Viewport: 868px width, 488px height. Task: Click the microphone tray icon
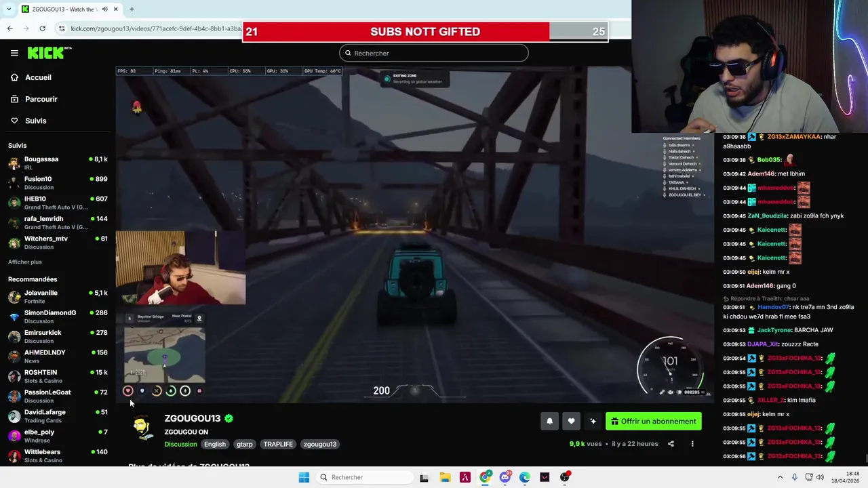(795, 477)
